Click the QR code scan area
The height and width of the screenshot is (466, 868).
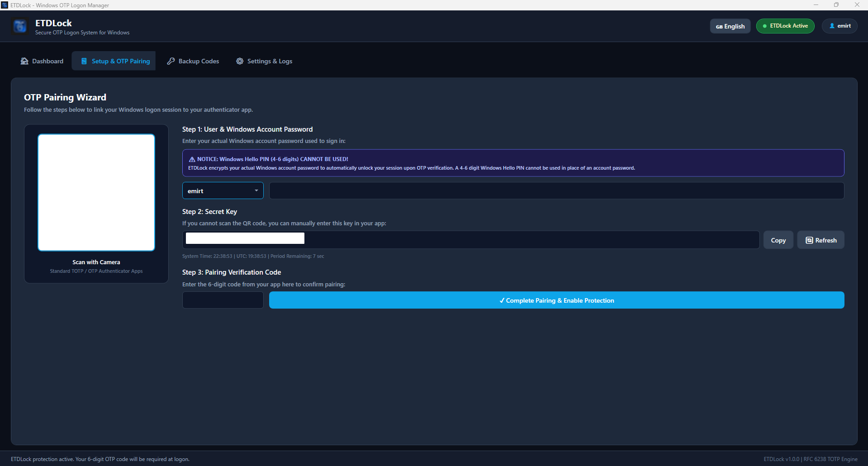click(96, 192)
